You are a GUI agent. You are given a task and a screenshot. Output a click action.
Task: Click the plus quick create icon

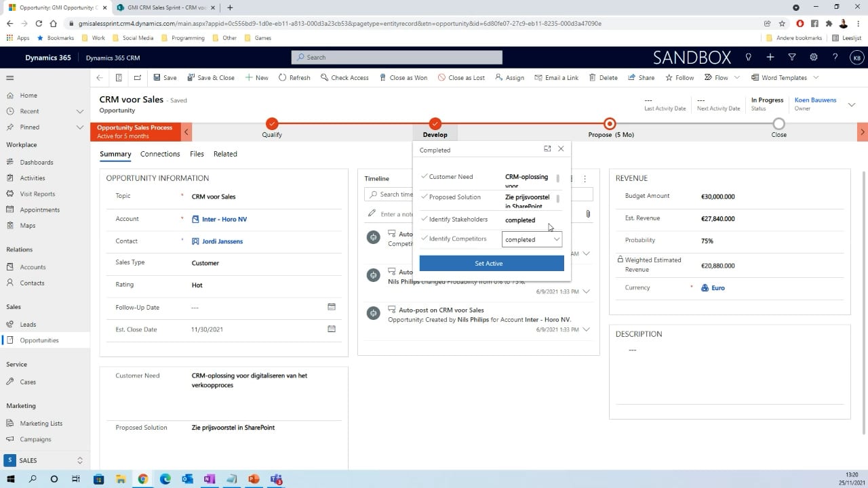click(x=770, y=58)
